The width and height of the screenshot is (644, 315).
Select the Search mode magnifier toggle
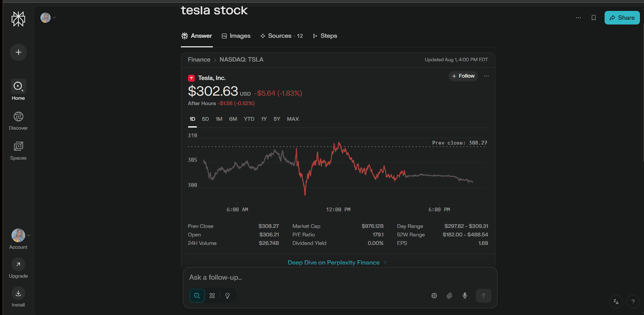(x=197, y=296)
